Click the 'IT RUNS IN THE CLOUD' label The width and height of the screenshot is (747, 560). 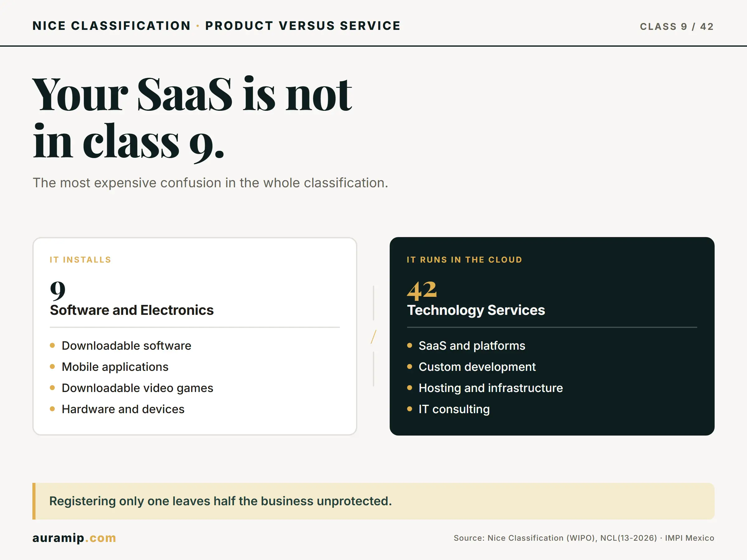point(465,259)
